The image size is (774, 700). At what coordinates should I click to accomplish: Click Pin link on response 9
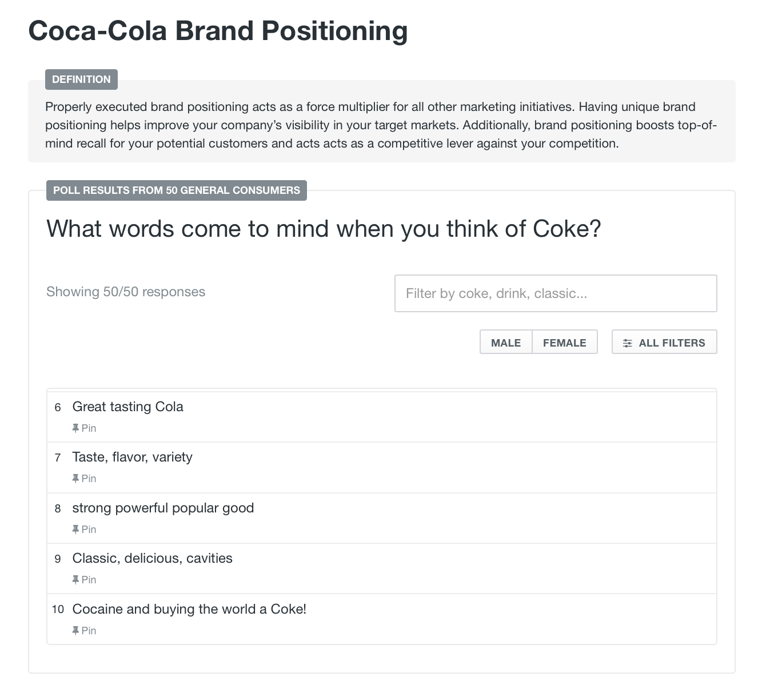click(x=84, y=579)
